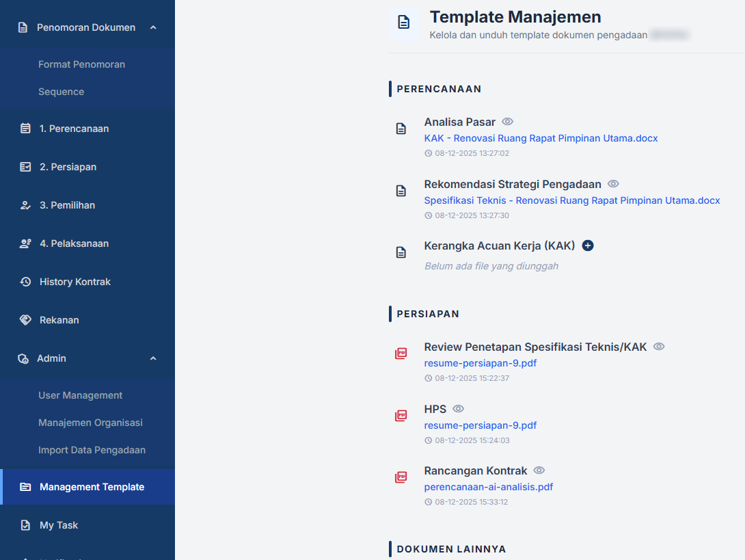Open Manajemen Organisasi submenu
Screen dimensions: 745x560
pyautogui.click(x=90, y=423)
